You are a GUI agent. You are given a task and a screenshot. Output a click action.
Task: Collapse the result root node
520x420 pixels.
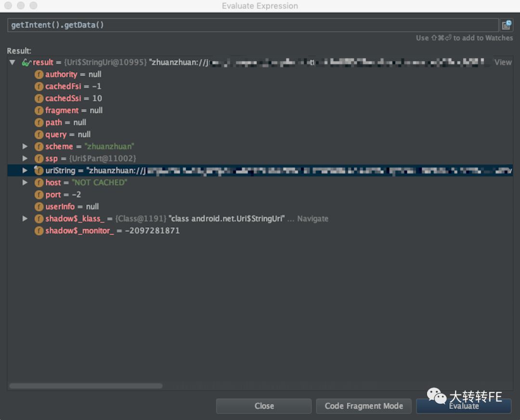(13, 62)
